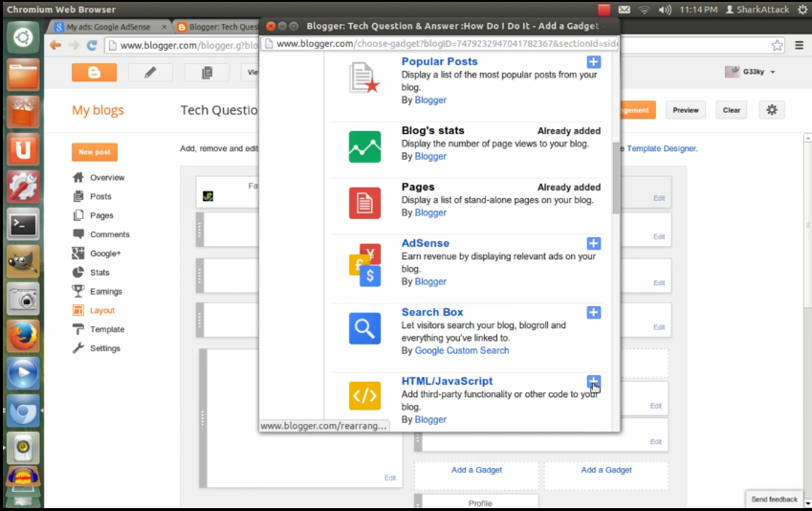The image size is (812, 511).
Task: Open the HTML/JavaScript title link
Action: (447, 382)
